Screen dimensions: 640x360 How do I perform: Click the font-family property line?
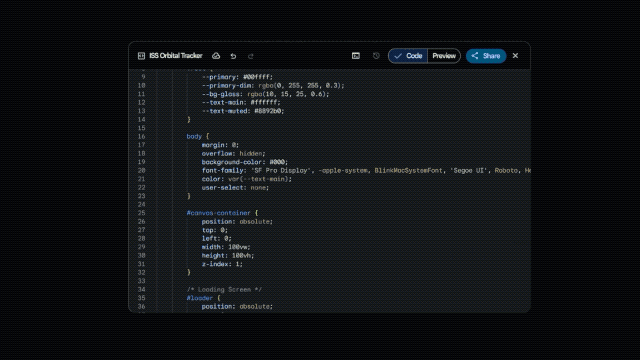(x=366, y=171)
